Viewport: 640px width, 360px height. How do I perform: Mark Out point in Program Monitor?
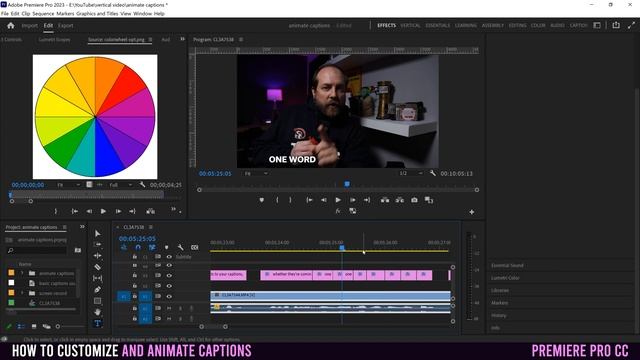click(x=291, y=200)
